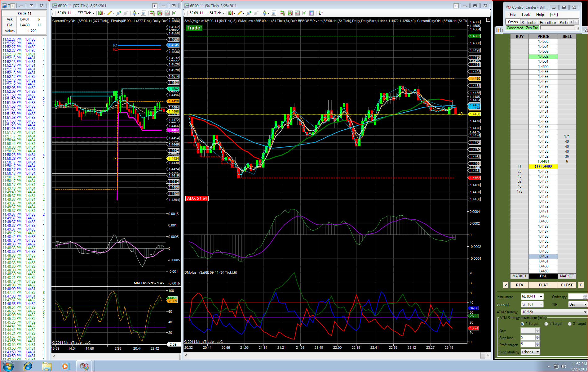The height and width of the screenshot is (372, 588).
Task: Open the Account Sim101 dropdown
Action: 532,304
